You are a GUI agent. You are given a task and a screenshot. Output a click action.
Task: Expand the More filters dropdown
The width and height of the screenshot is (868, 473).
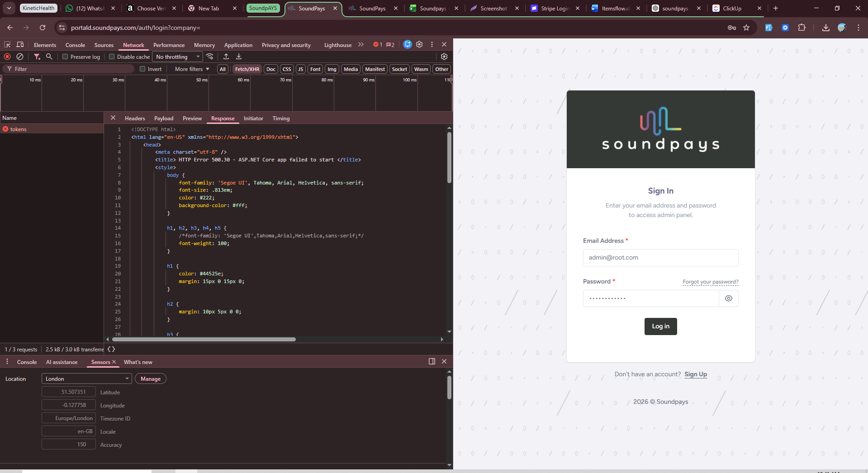pos(192,69)
